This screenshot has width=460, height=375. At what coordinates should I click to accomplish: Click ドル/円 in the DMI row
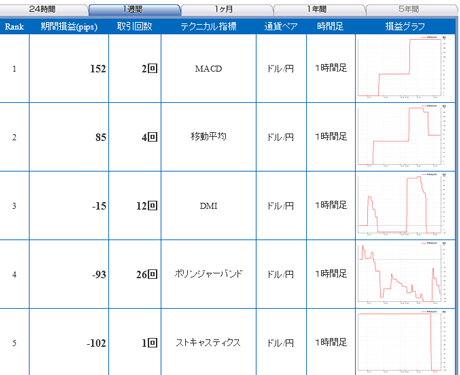(281, 206)
